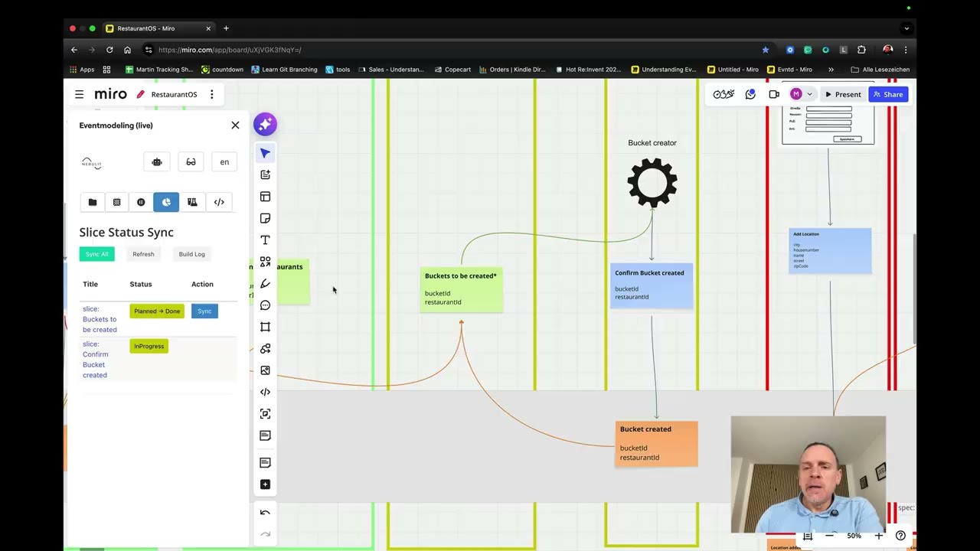Zoom out using the minus button
Viewport: 980px width, 551px height.
pos(829,536)
